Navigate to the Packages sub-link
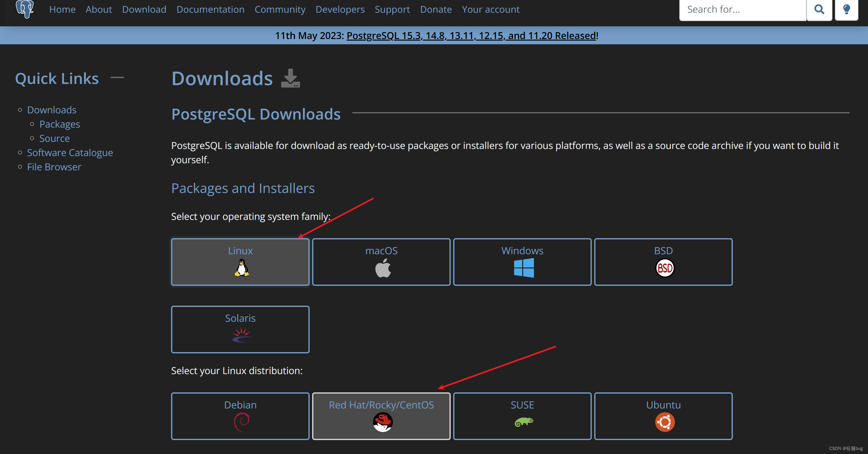 60,124
